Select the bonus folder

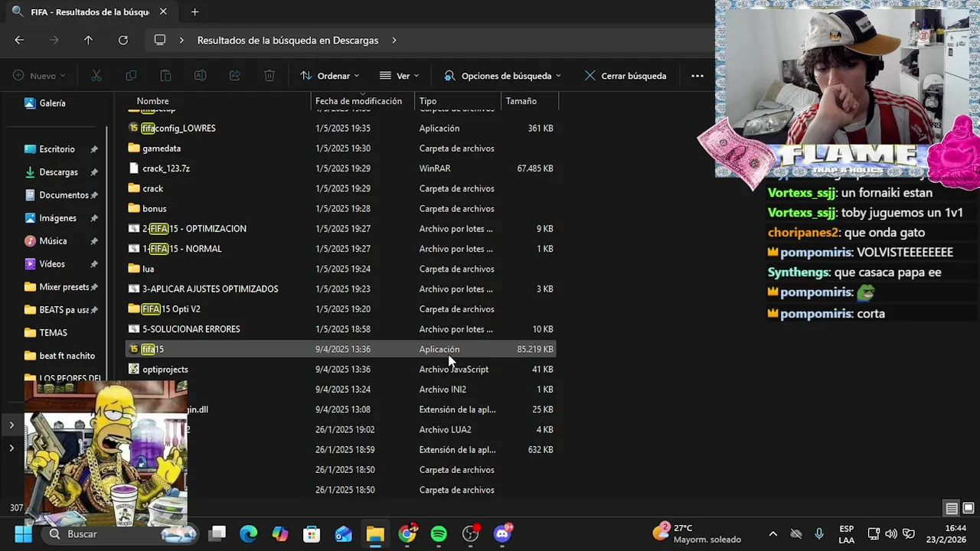tap(341, 208)
